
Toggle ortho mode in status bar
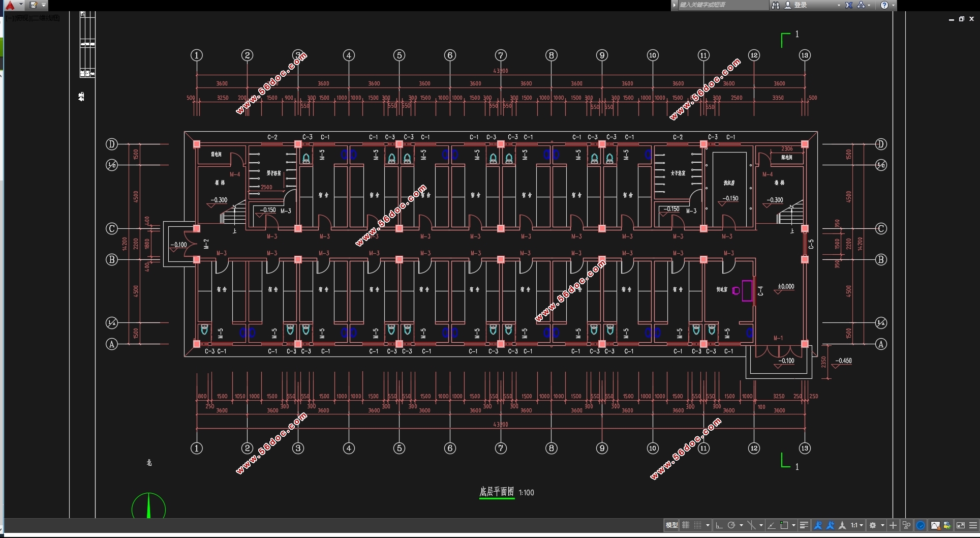click(x=719, y=525)
